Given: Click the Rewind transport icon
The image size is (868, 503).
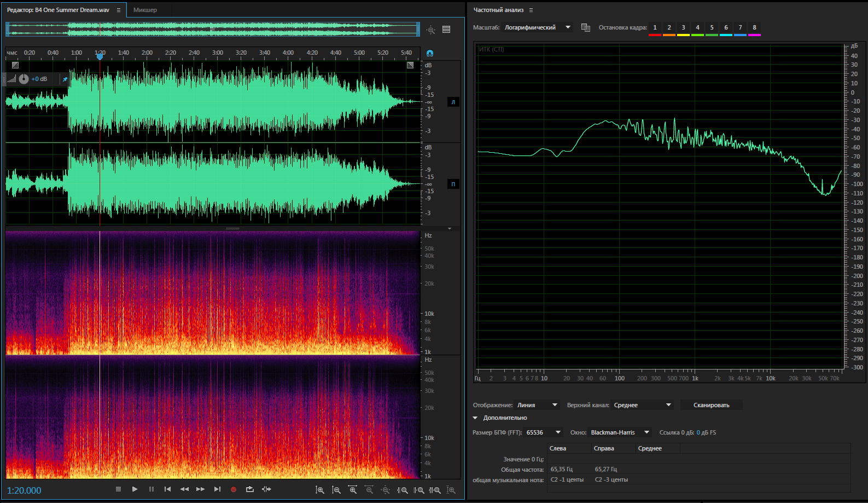Looking at the screenshot, I should [x=184, y=489].
